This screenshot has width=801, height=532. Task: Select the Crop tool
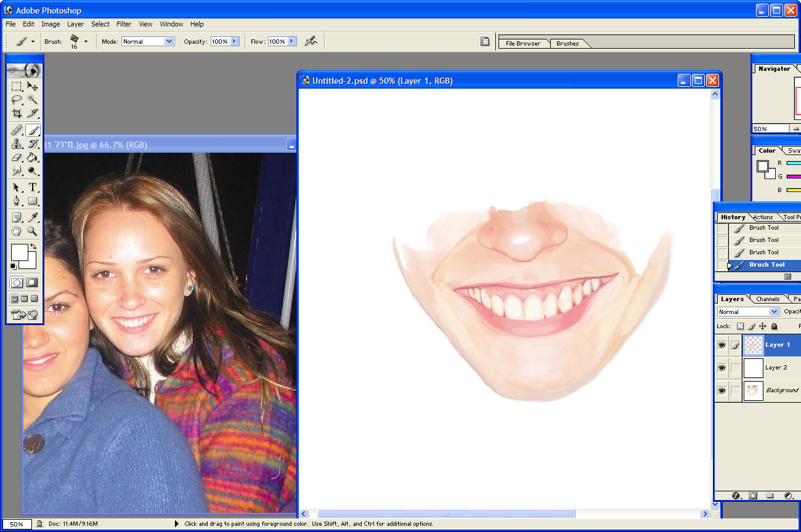pyautogui.click(x=17, y=113)
